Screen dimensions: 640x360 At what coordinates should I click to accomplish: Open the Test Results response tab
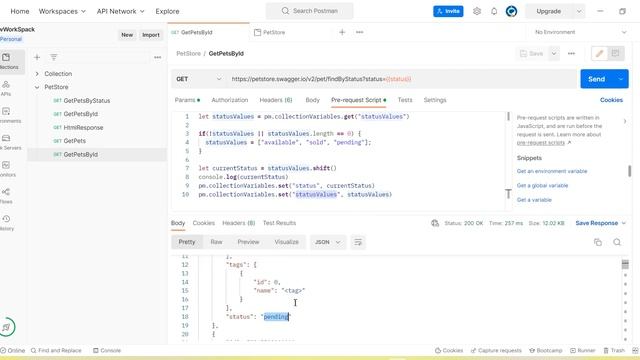coord(280,223)
